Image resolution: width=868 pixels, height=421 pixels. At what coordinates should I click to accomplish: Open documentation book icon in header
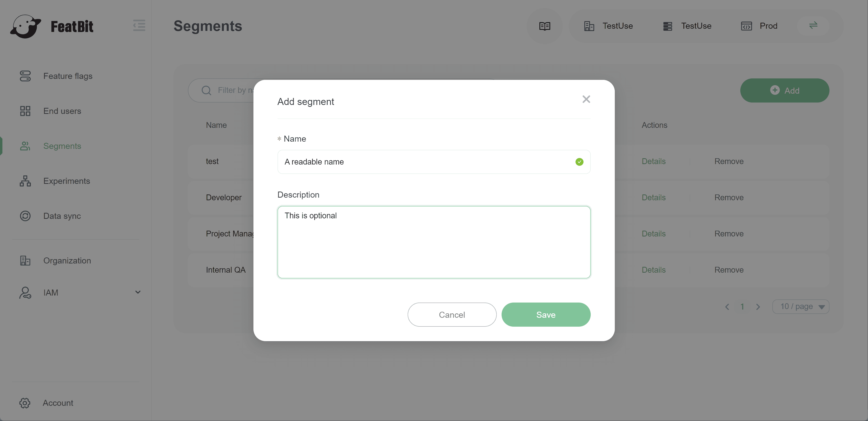tap(544, 26)
